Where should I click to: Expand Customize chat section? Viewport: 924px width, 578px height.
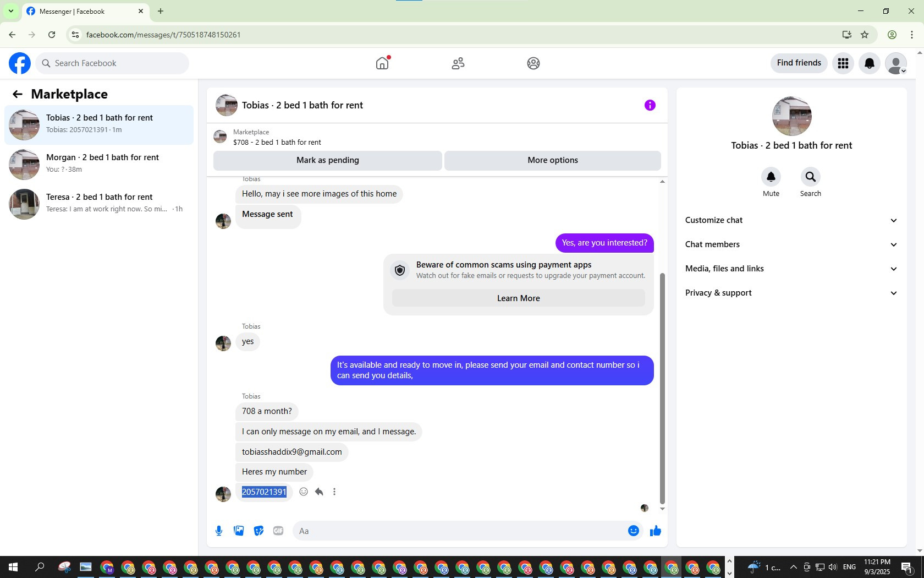click(791, 220)
